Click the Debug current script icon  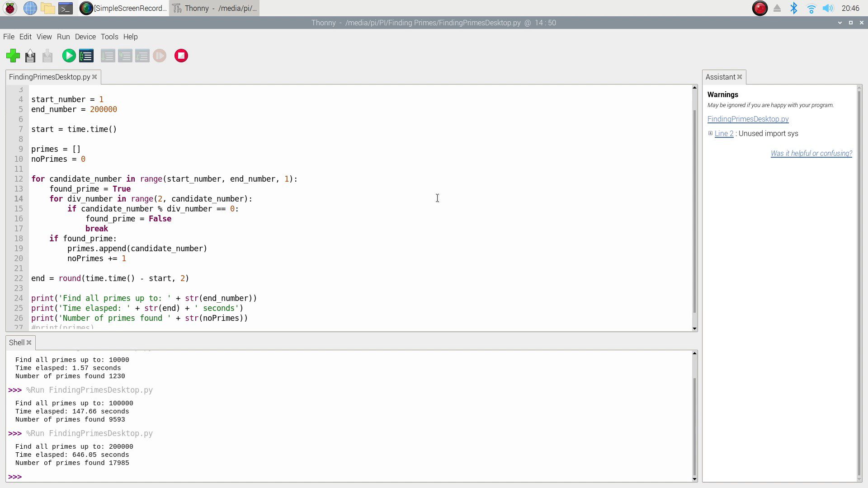86,56
